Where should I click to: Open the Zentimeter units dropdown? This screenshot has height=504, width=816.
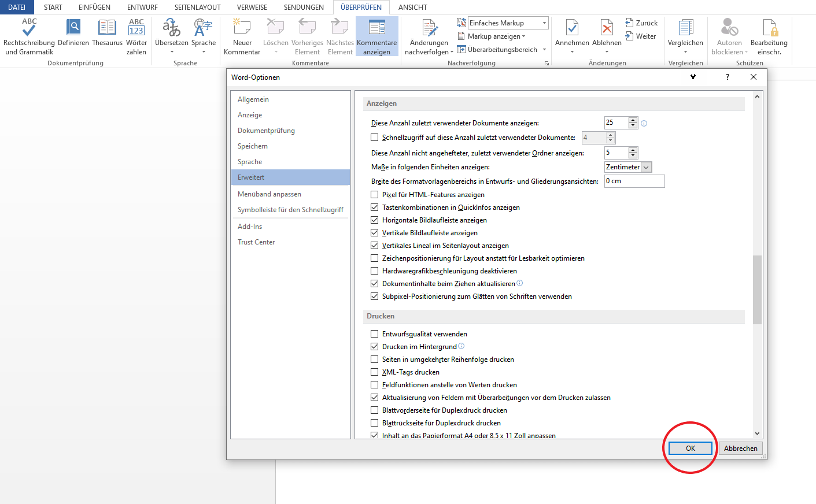coord(646,167)
